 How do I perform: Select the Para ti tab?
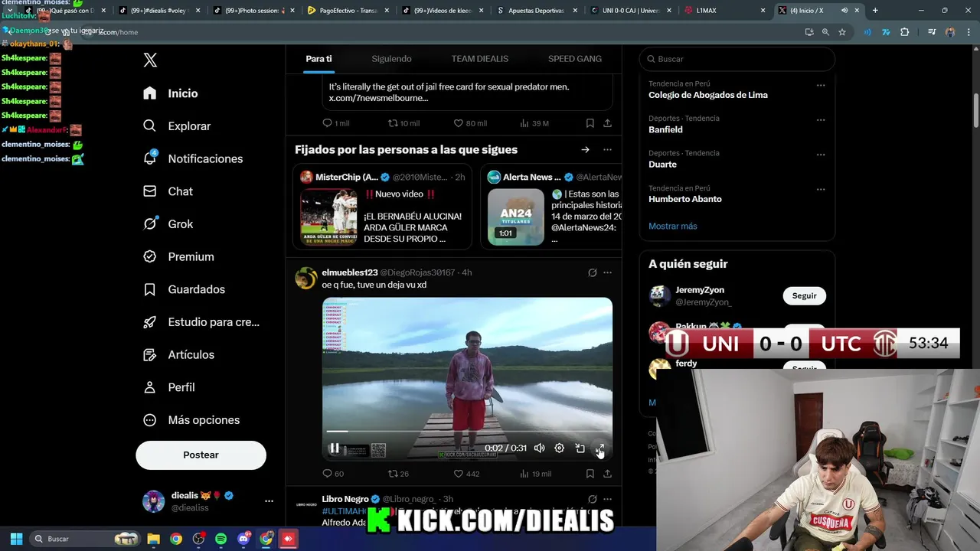click(x=318, y=59)
